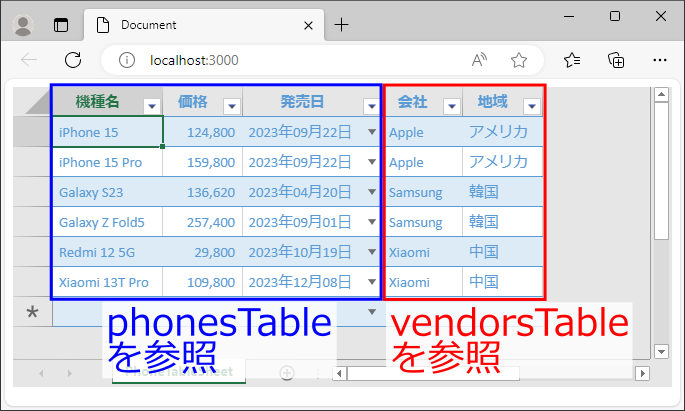The height and width of the screenshot is (411, 685).
Task: Click the vertical scrollbar up arrow
Action: coord(661,94)
